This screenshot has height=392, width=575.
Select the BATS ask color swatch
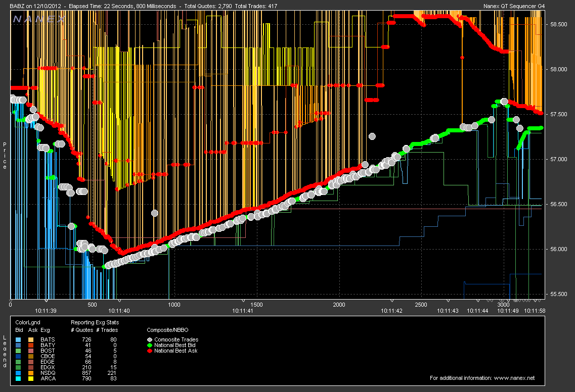click(x=31, y=339)
